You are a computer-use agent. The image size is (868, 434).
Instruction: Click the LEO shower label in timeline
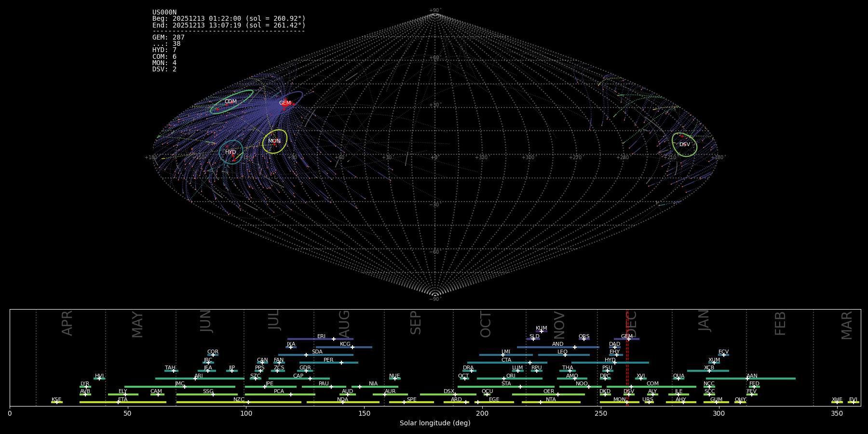[562, 352]
